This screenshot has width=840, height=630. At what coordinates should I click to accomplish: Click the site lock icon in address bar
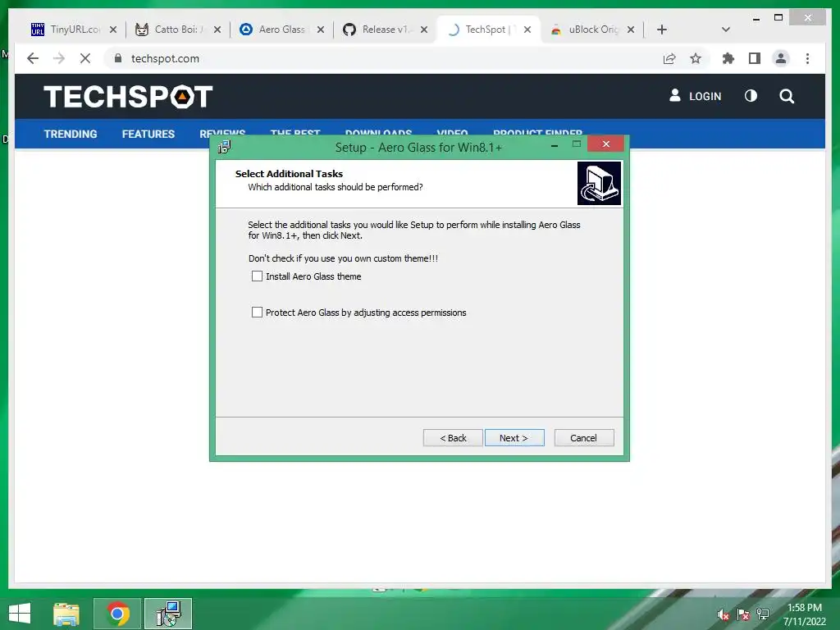coord(118,58)
